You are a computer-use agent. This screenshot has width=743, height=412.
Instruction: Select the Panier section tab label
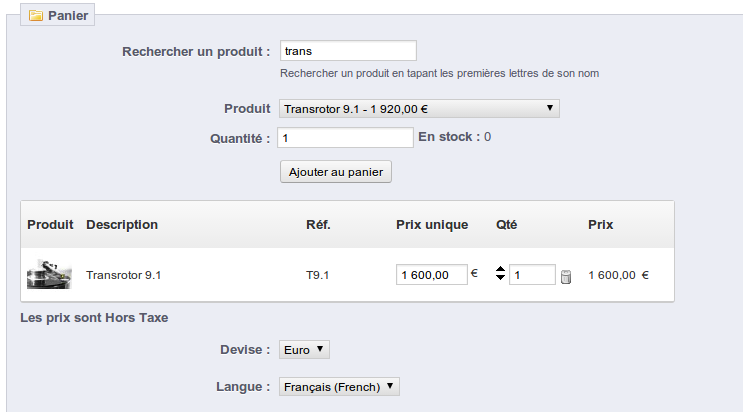coord(68,16)
